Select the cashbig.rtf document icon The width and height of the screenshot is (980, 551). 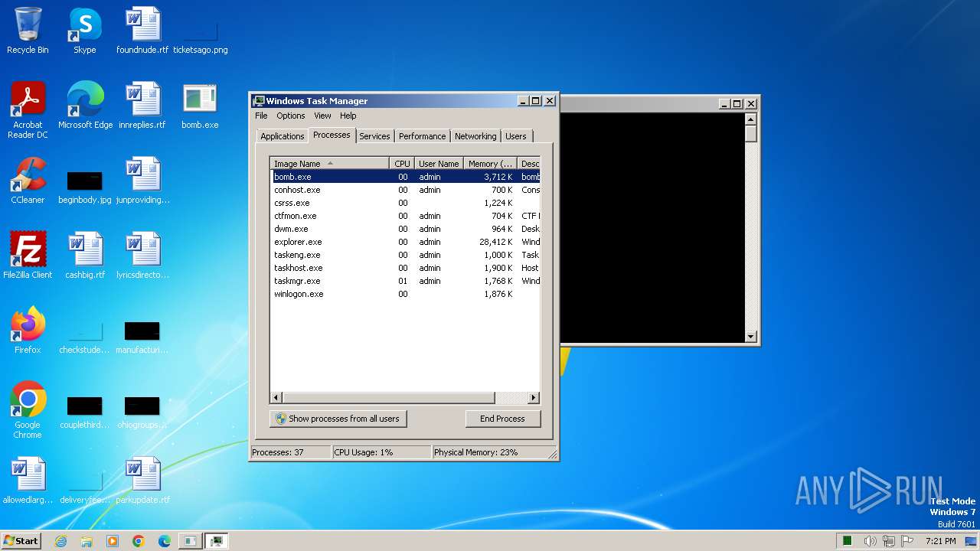point(85,256)
